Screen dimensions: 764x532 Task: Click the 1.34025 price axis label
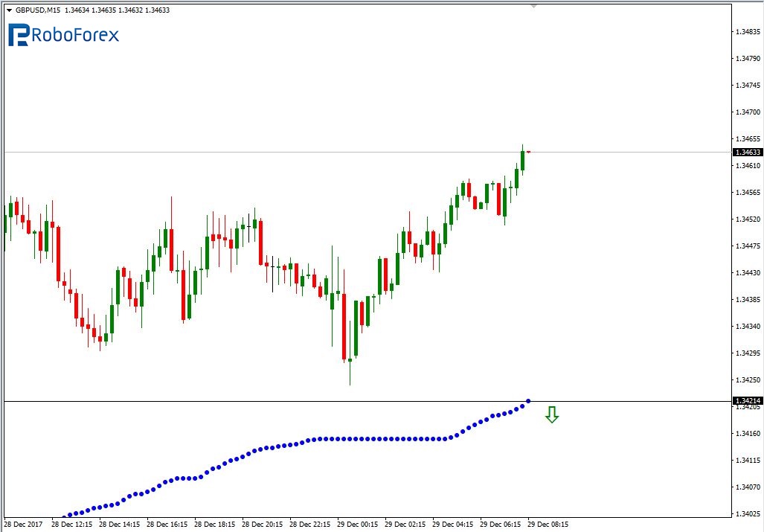click(747, 513)
